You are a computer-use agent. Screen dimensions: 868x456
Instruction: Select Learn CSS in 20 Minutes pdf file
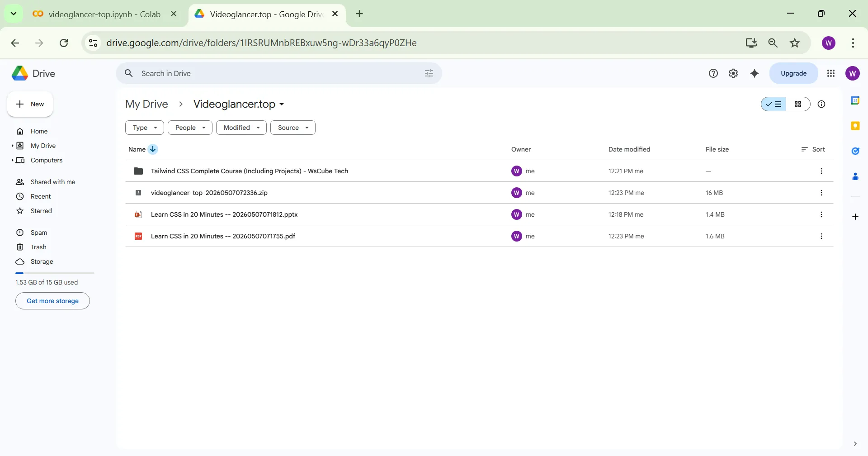coord(479,236)
